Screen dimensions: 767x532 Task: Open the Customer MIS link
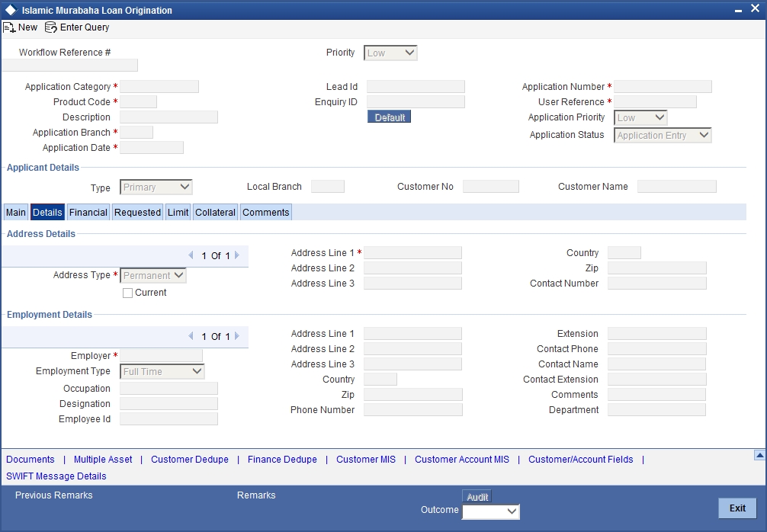366,459
